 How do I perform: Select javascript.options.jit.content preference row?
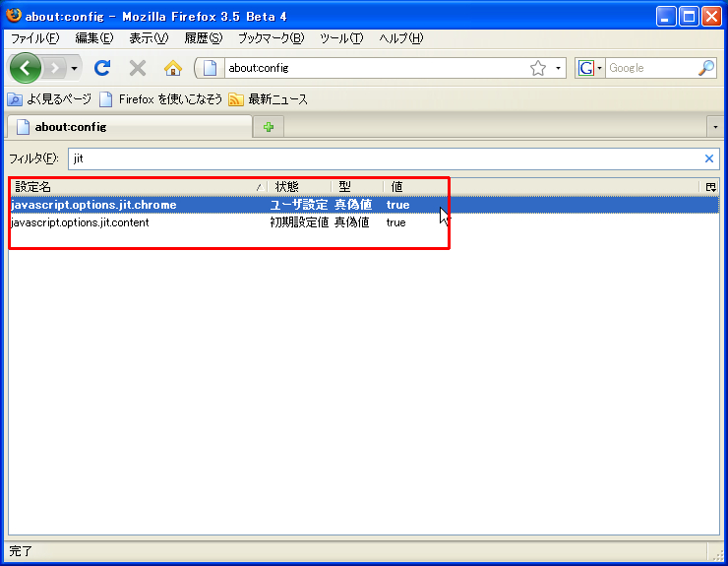click(364, 222)
